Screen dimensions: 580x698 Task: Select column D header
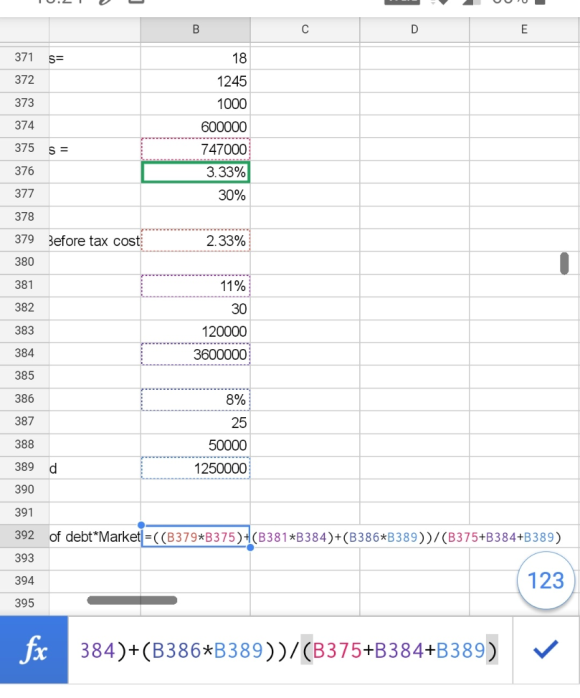click(x=414, y=30)
